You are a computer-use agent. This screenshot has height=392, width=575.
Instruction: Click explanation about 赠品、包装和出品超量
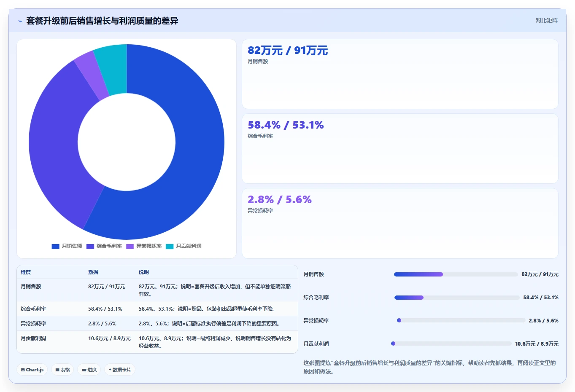(x=208, y=309)
